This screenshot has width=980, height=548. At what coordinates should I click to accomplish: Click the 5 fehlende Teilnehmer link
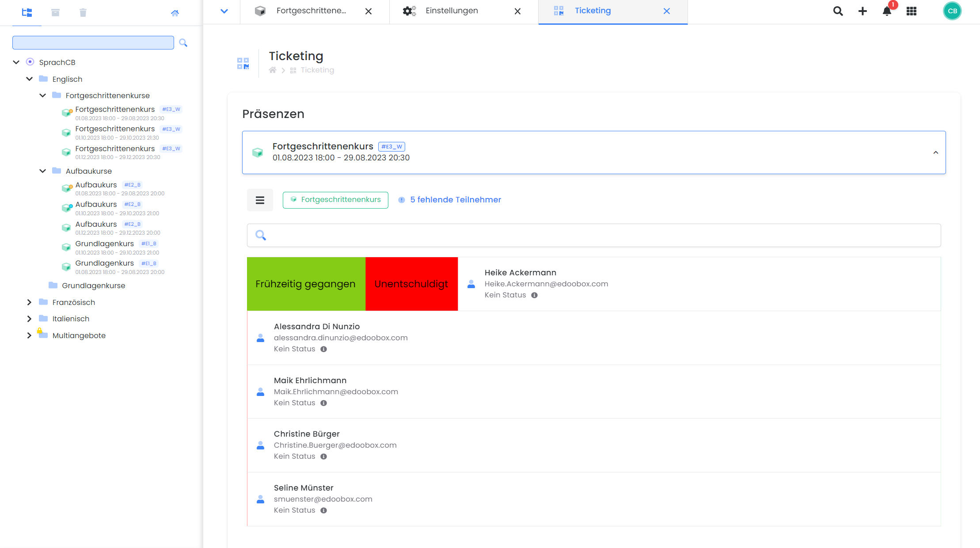coord(455,200)
